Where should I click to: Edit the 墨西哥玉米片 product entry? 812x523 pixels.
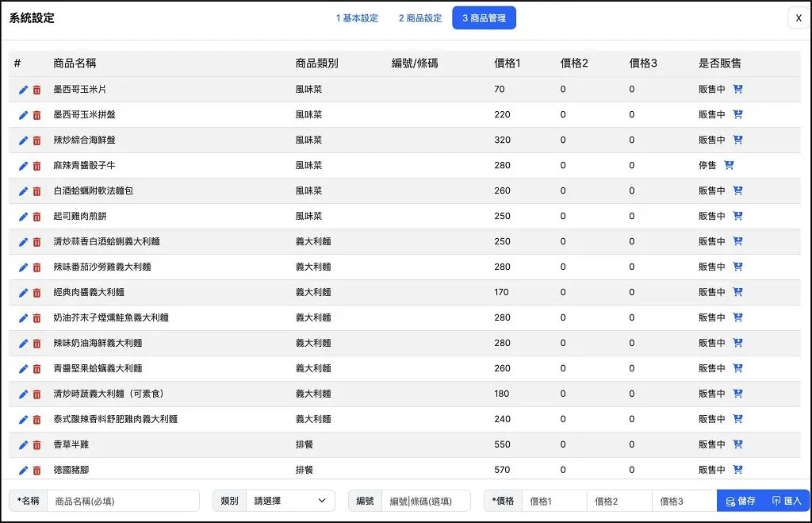pyautogui.click(x=23, y=89)
